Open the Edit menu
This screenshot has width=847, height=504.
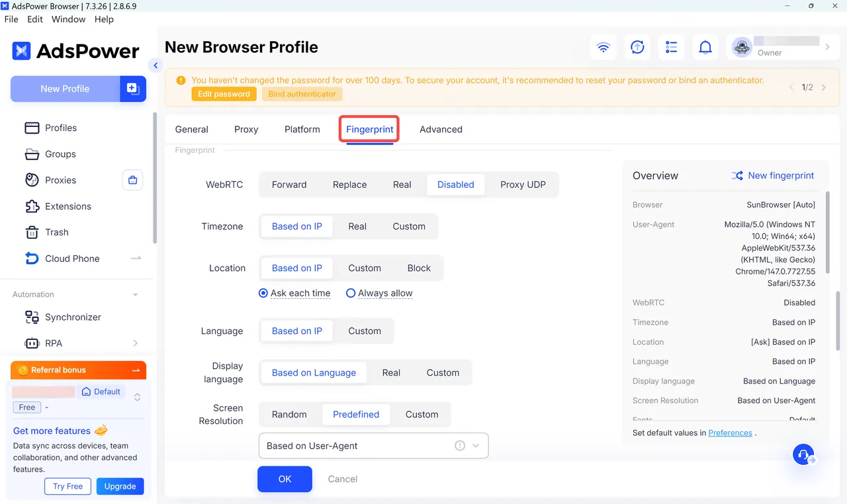[35, 19]
